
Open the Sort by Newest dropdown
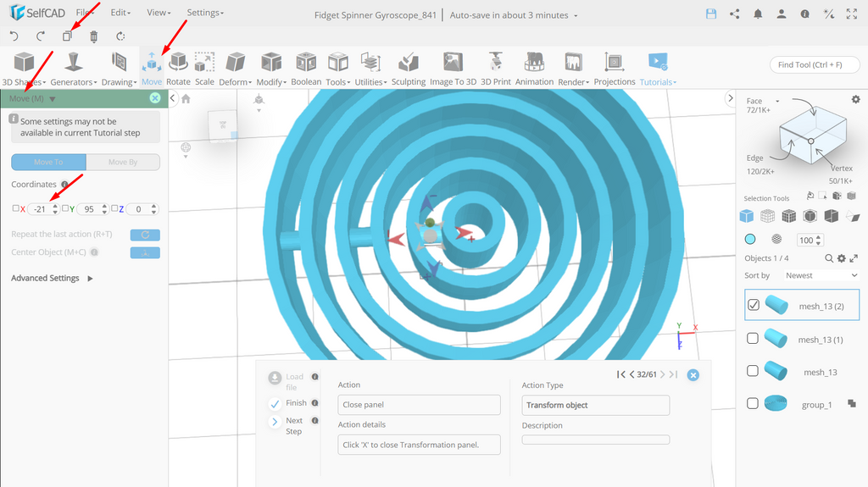click(x=821, y=275)
